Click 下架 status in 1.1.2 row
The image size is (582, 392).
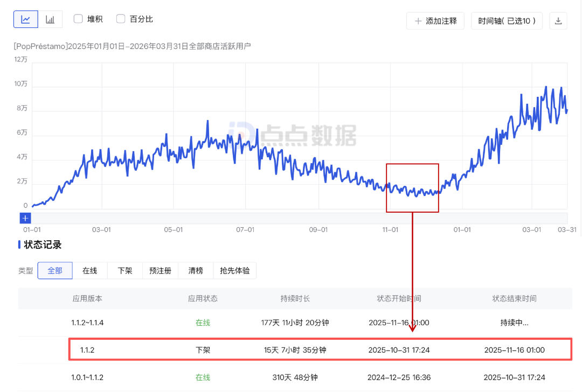[203, 350]
